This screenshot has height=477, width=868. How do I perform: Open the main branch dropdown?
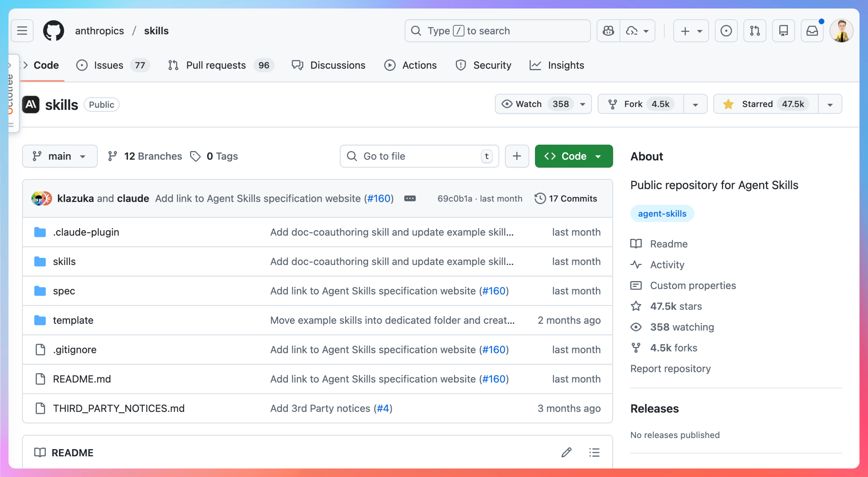click(x=60, y=156)
